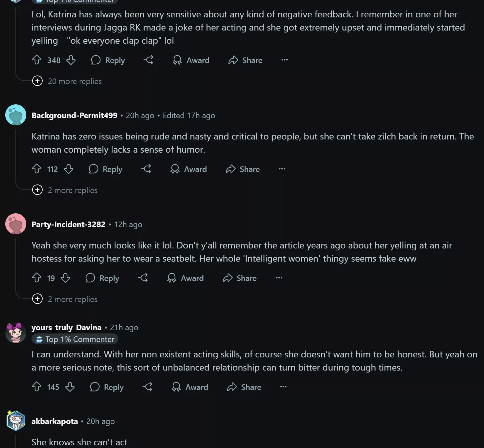
Task: Open Background-Permit499's profile
Action: [75, 115]
